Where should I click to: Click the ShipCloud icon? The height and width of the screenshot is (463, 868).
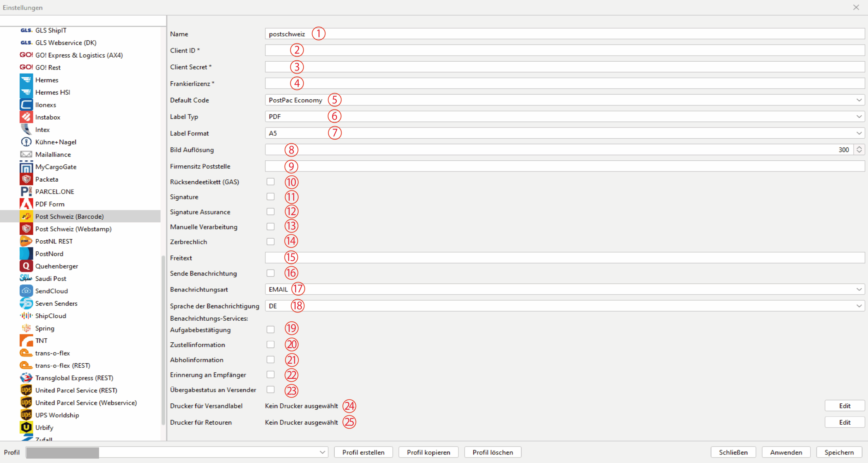click(26, 316)
